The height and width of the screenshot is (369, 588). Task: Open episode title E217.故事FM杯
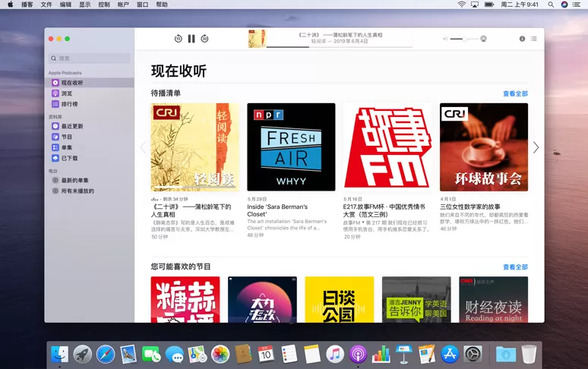click(x=384, y=210)
